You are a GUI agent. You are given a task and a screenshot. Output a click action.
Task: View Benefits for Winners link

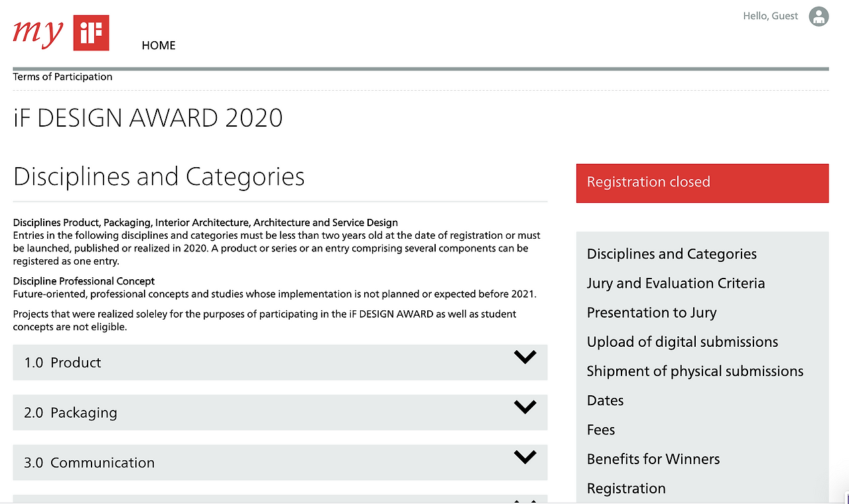653,459
